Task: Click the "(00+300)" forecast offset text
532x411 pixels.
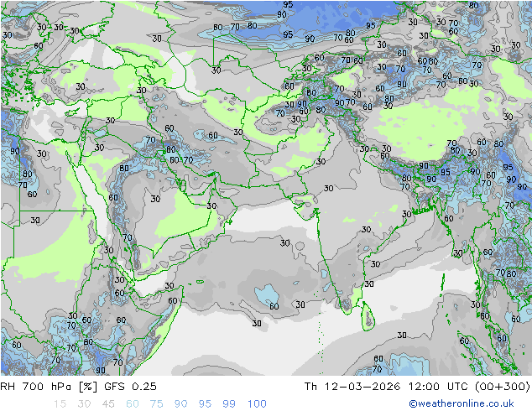Action: tap(503, 387)
